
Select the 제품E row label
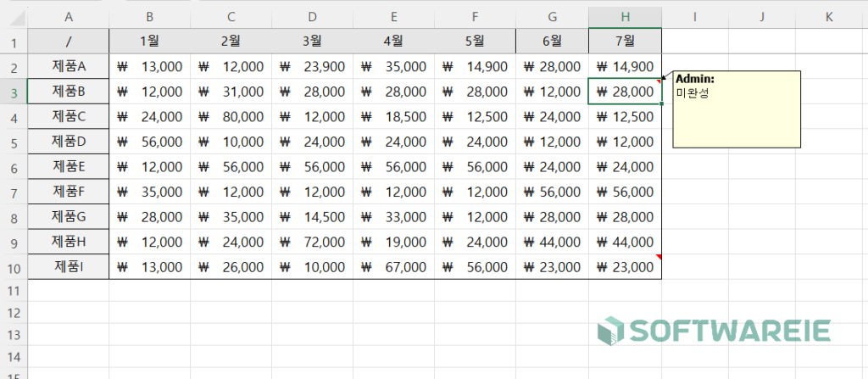pyautogui.click(x=69, y=167)
